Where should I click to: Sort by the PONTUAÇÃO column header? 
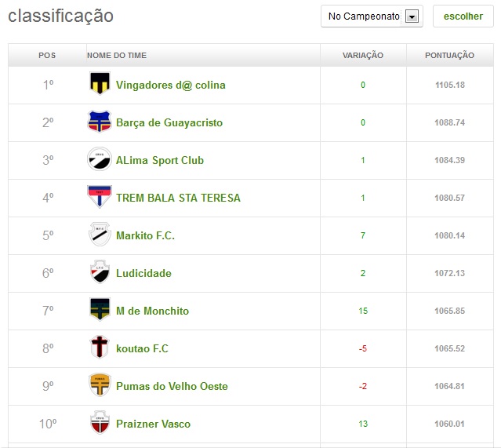pyautogui.click(x=449, y=55)
